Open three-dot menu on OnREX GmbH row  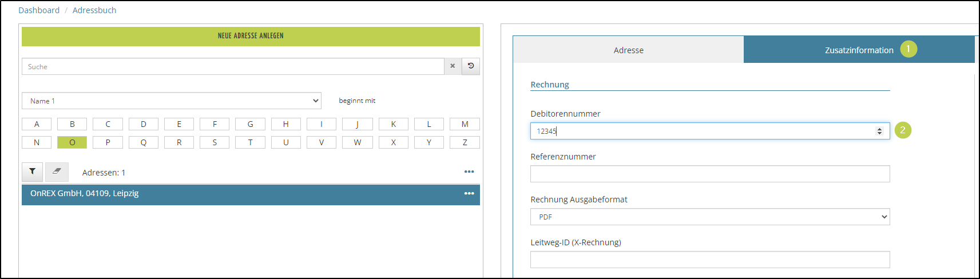click(469, 194)
